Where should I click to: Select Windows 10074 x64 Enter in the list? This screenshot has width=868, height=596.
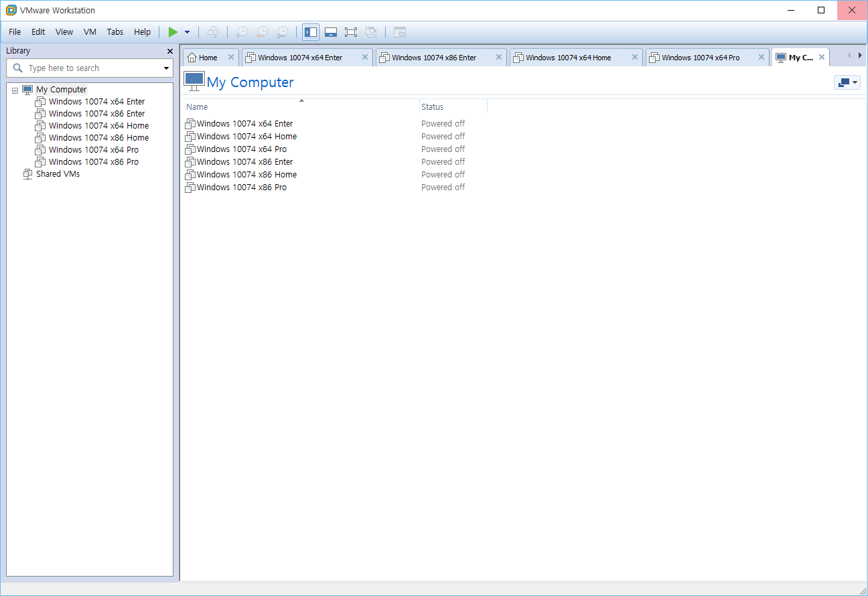point(244,124)
